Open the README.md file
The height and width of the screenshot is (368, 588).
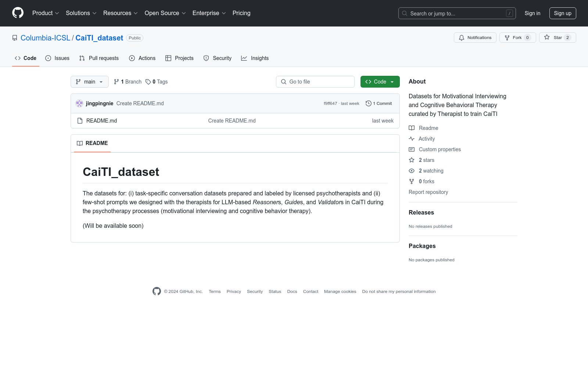pyautogui.click(x=101, y=121)
